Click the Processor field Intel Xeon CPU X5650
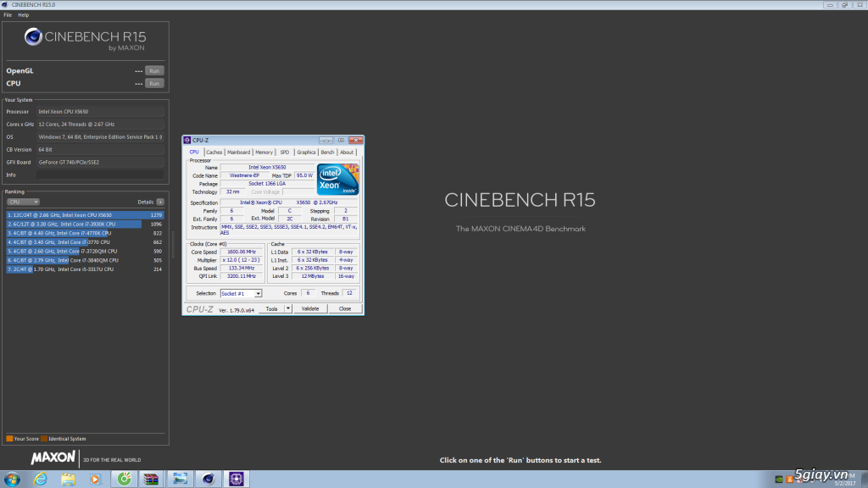Screen dimensions: 868x488 (100, 112)
